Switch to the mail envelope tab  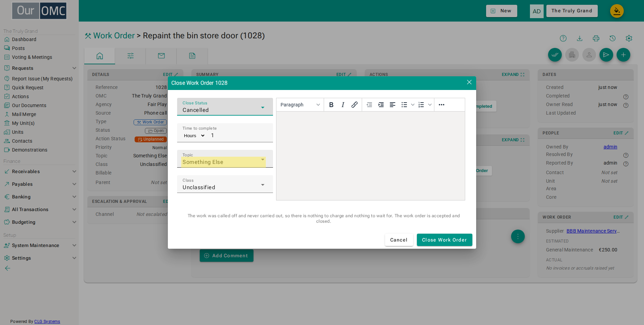point(161,56)
